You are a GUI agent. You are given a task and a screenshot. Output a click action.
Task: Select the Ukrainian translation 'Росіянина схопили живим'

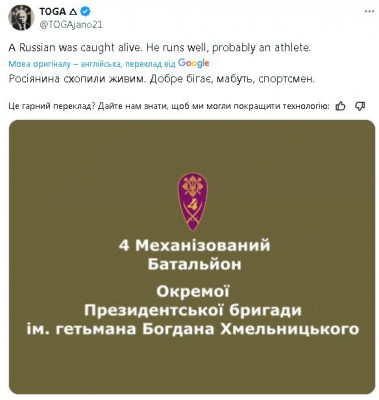coord(77,79)
